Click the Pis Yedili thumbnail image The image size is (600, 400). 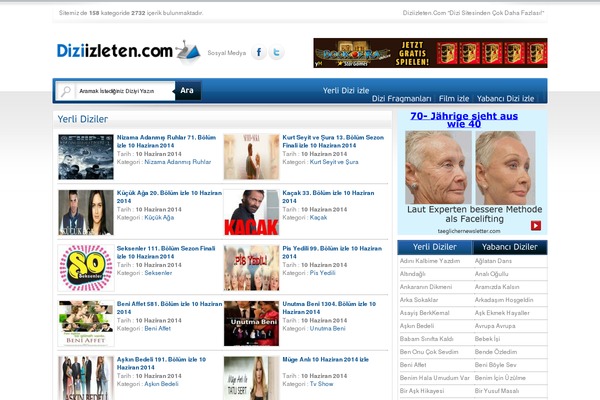coord(251,268)
